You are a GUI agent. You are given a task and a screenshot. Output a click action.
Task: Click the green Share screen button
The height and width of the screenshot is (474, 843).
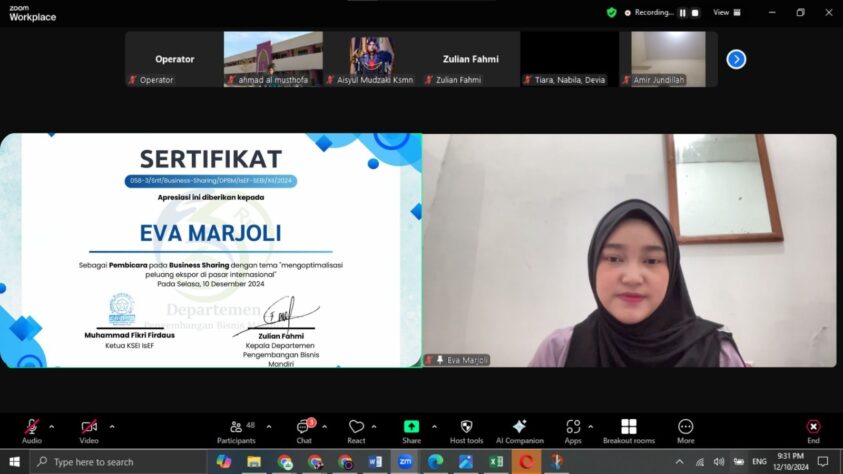click(411, 430)
